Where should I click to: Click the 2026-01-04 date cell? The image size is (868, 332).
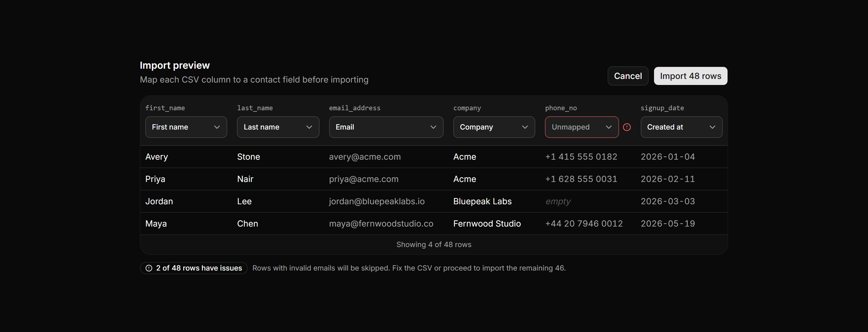click(668, 157)
